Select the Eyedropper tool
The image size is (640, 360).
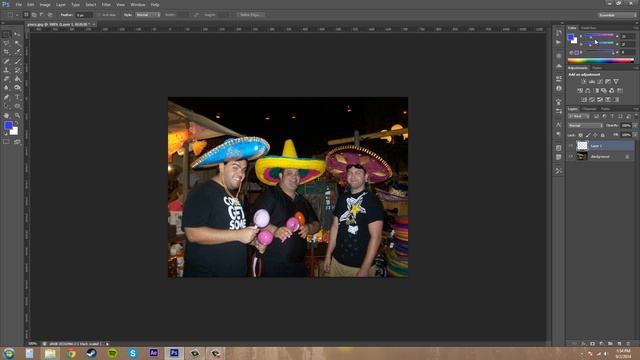pyautogui.click(x=17, y=52)
